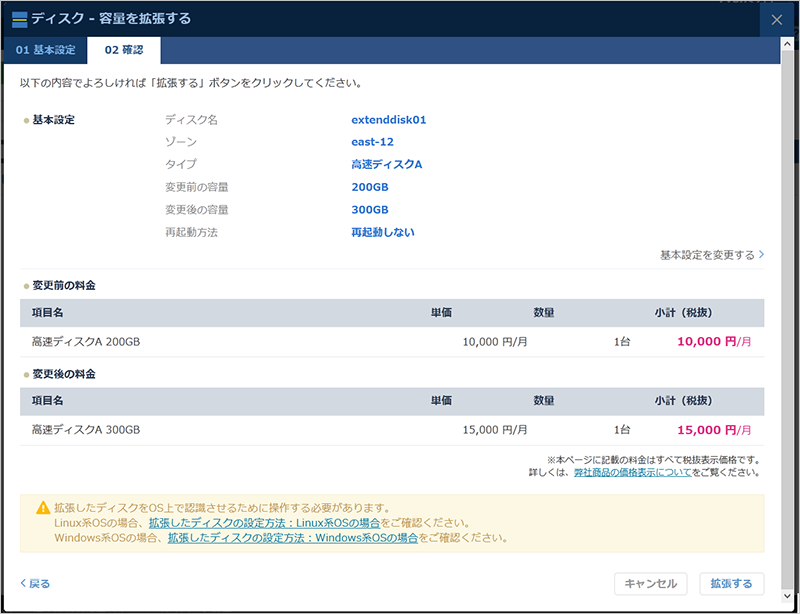Click the chevron beside 基本設定を変更する
Image resolution: width=800 pixels, height=614 pixels.
point(762,255)
